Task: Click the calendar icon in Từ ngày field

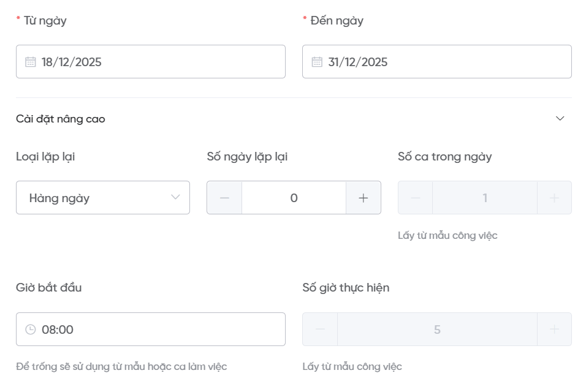Action: point(31,62)
